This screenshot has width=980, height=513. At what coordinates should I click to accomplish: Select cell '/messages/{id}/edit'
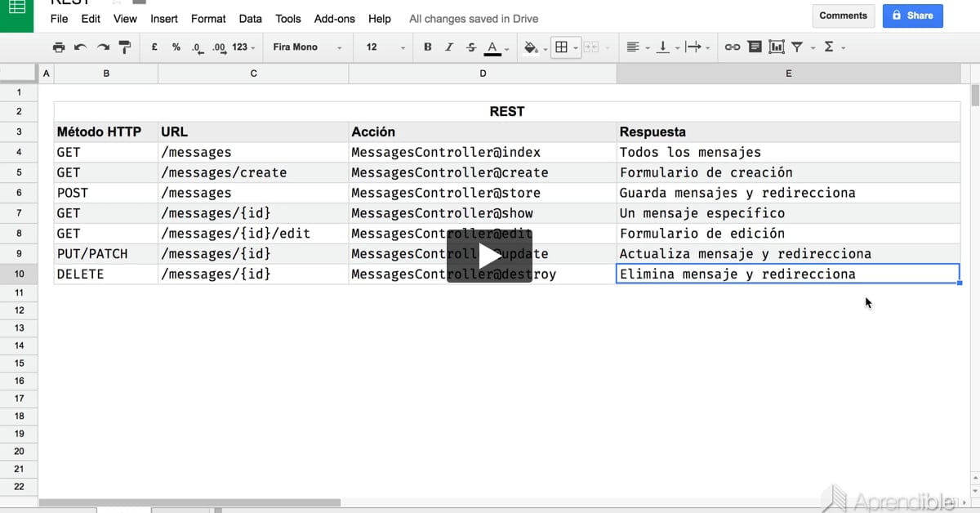coord(253,234)
